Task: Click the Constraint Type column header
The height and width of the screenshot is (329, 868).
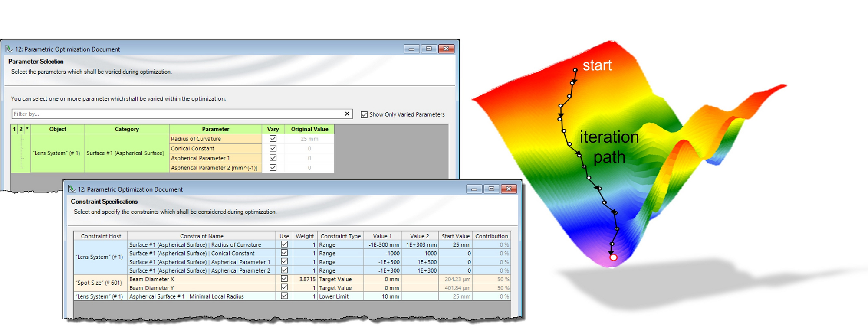Action: point(340,236)
